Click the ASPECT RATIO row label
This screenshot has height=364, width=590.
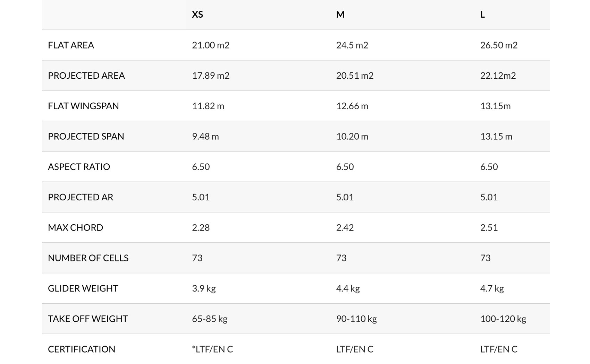coord(79,167)
